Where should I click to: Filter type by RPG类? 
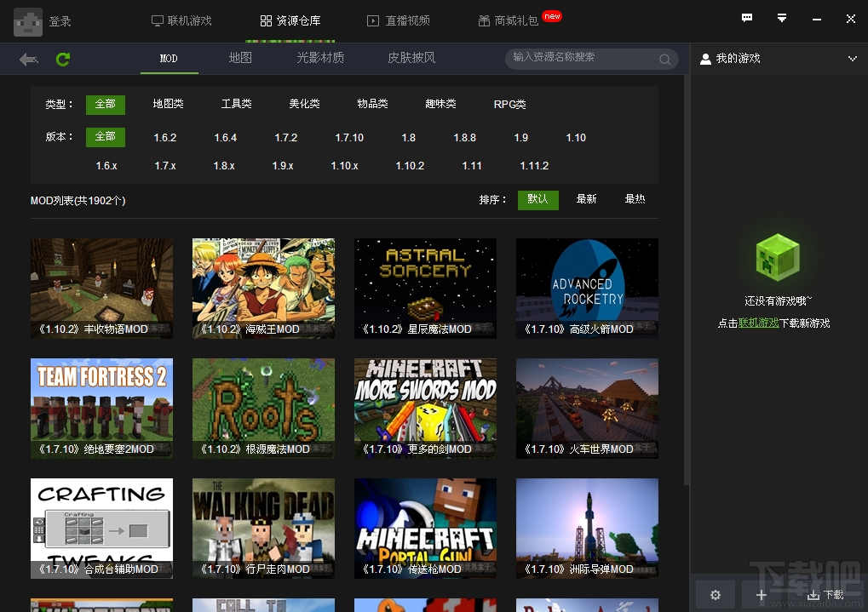pyautogui.click(x=509, y=104)
